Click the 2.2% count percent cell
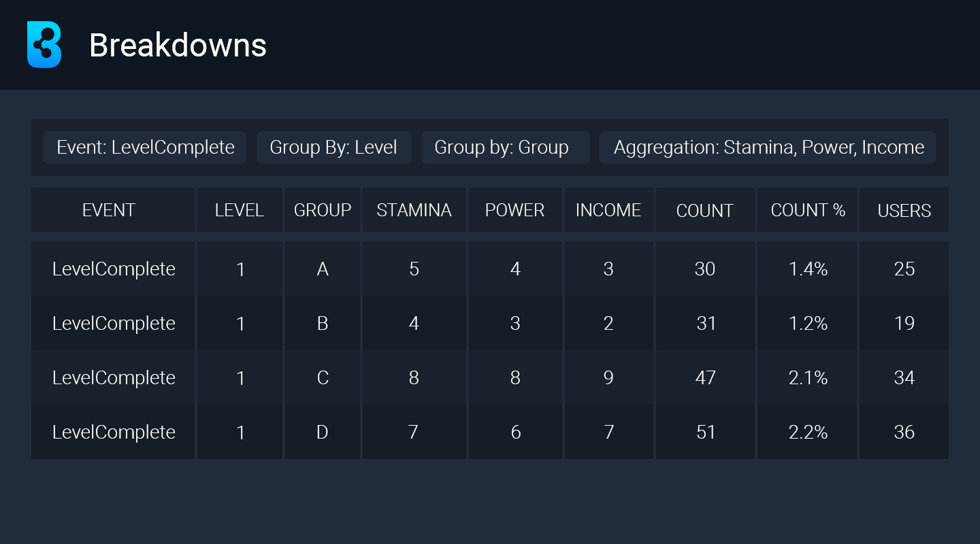This screenshot has height=544, width=980. click(807, 432)
